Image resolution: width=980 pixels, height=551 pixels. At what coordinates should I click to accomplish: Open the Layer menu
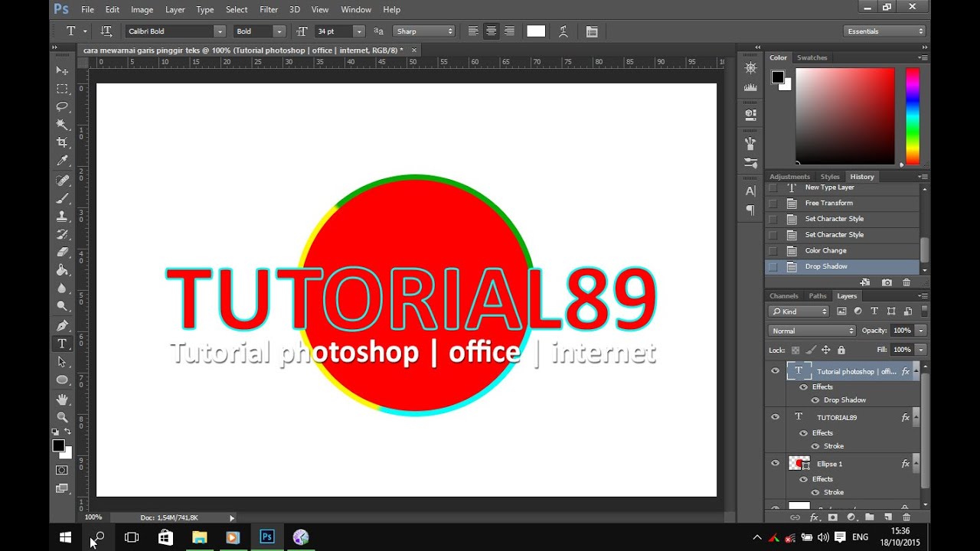(x=175, y=10)
